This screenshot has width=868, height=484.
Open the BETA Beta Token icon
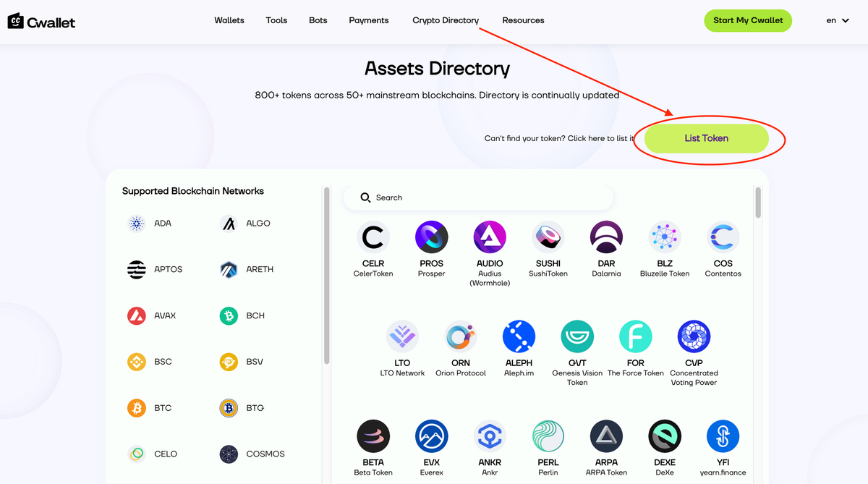[x=373, y=436]
